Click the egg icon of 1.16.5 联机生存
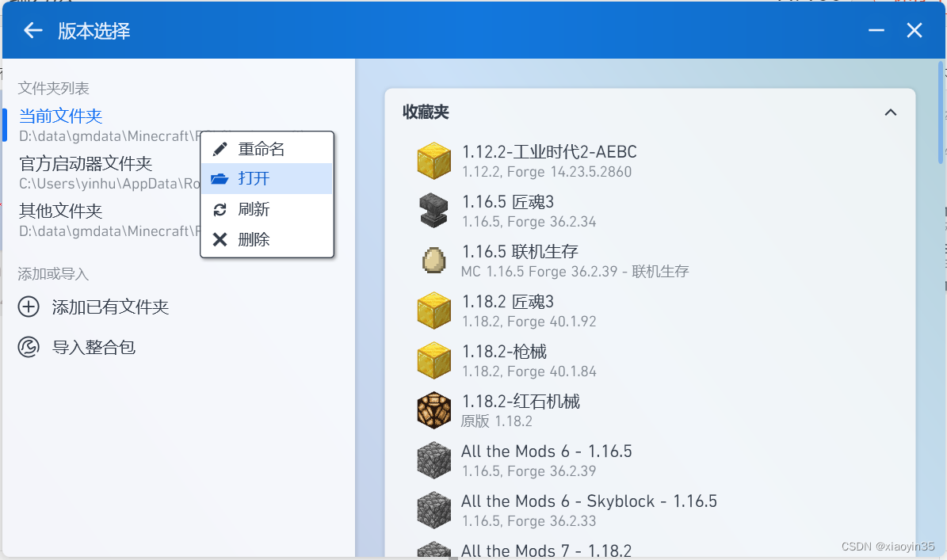Image resolution: width=947 pixels, height=560 pixels. coord(433,261)
